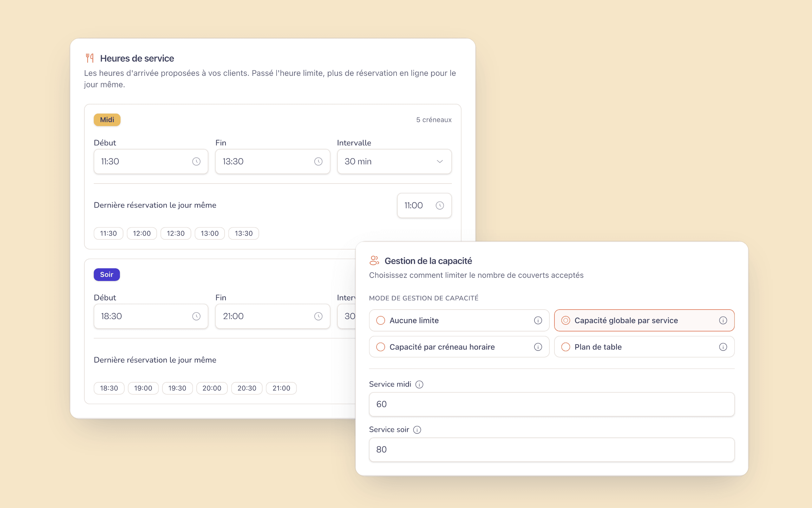
Task: Click the 19:30 time slot chip
Action: pyautogui.click(x=177, y=388)
